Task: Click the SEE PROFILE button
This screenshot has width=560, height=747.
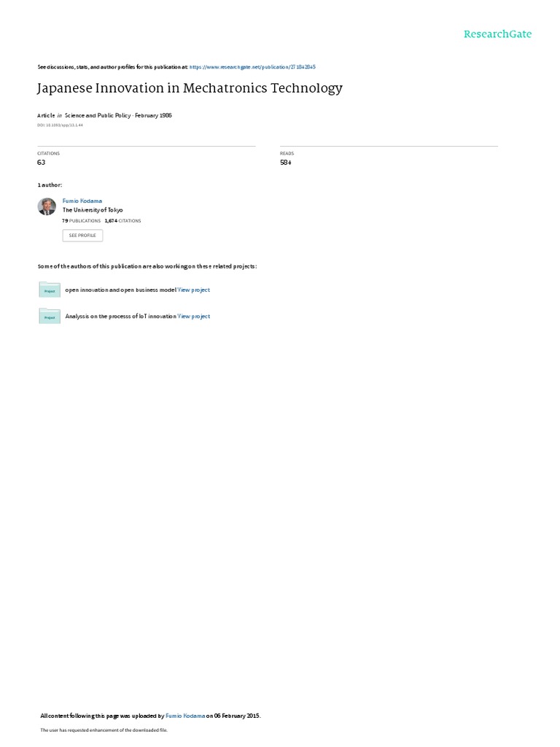Action: [82, 236]
